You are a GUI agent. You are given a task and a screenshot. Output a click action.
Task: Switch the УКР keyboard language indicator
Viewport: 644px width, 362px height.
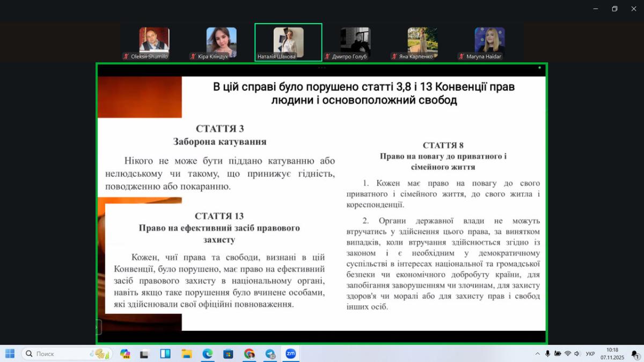pyautogui.click(x=590, y=353)
